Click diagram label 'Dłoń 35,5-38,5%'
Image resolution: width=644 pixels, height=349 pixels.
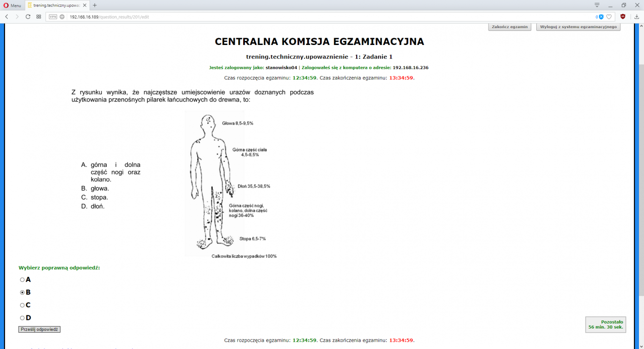(254, 186)
